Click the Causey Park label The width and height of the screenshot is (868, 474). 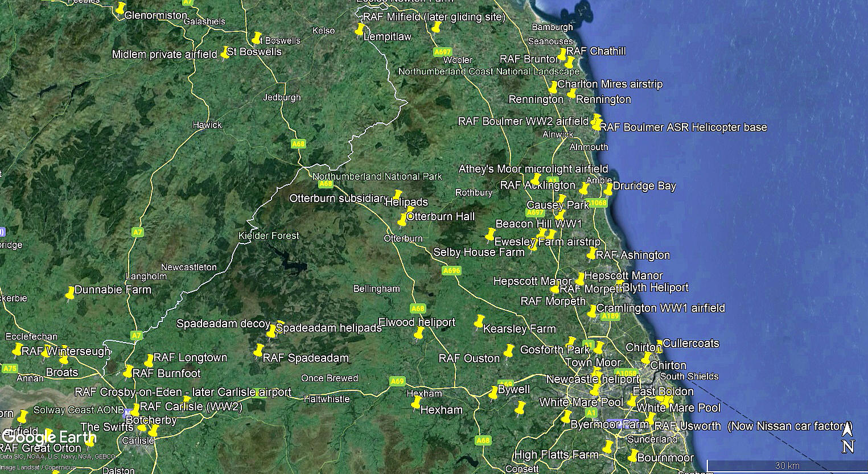tap(558, 205)
